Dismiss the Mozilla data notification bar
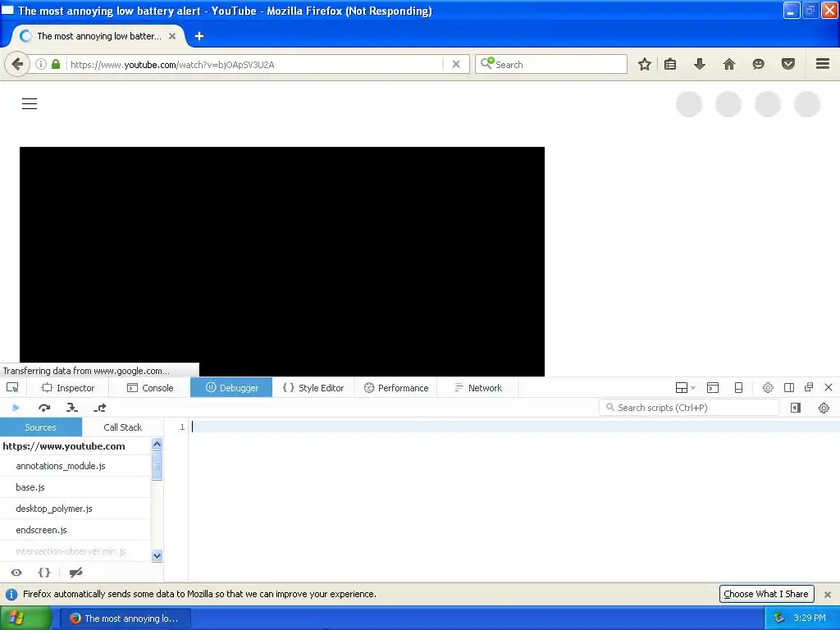The image size is (840, 630). [828, 595]
